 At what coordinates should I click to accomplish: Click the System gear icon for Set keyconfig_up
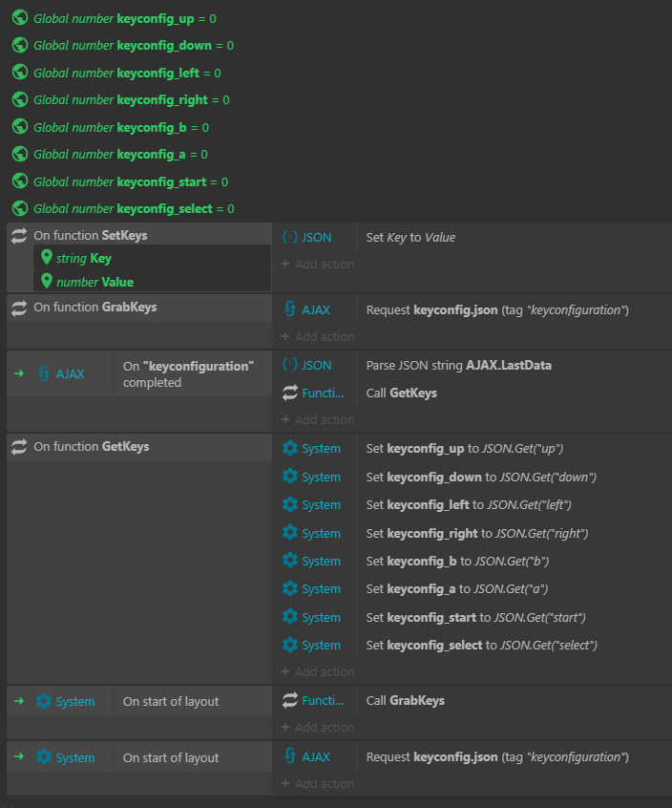[290, 448]
